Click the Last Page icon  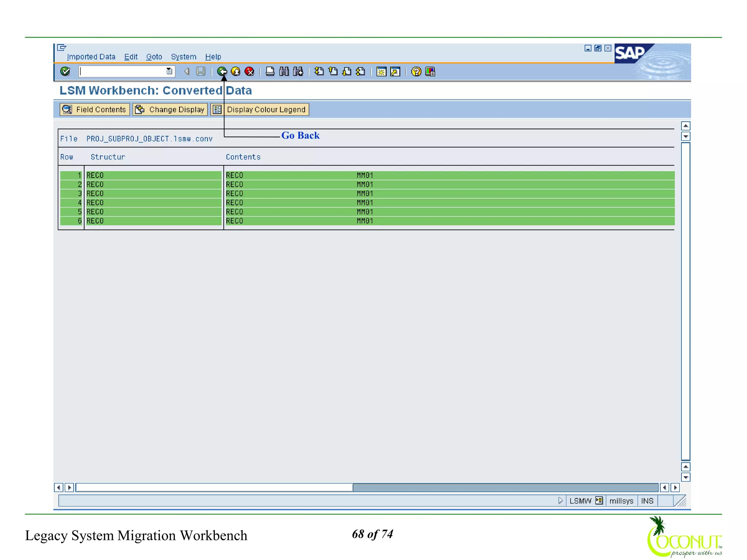[361, 71]
